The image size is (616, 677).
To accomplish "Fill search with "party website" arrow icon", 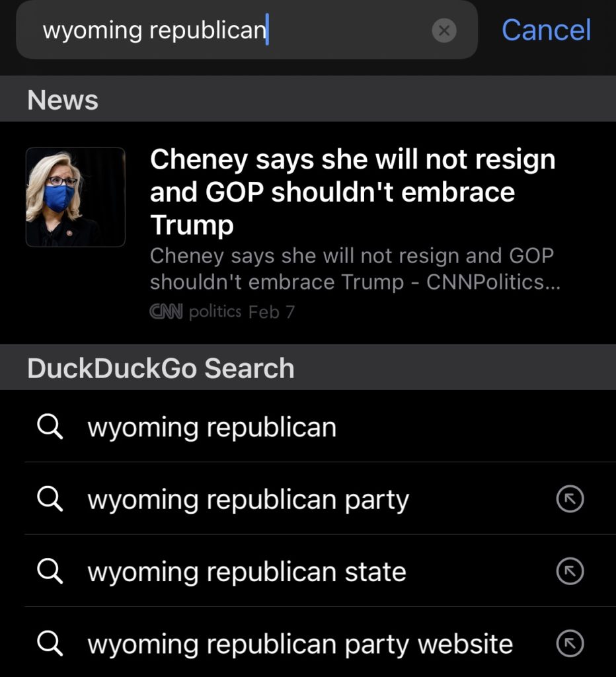I will click(570, 644).
